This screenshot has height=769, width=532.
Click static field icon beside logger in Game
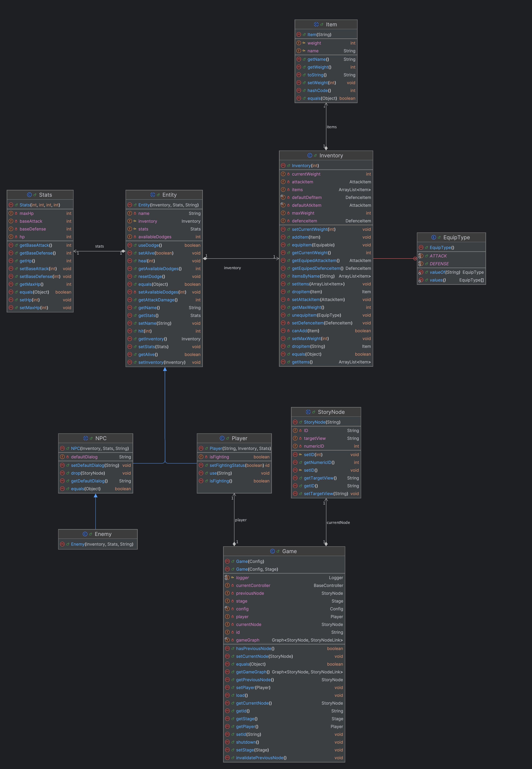pyautogui.click(x=227, y=578)
